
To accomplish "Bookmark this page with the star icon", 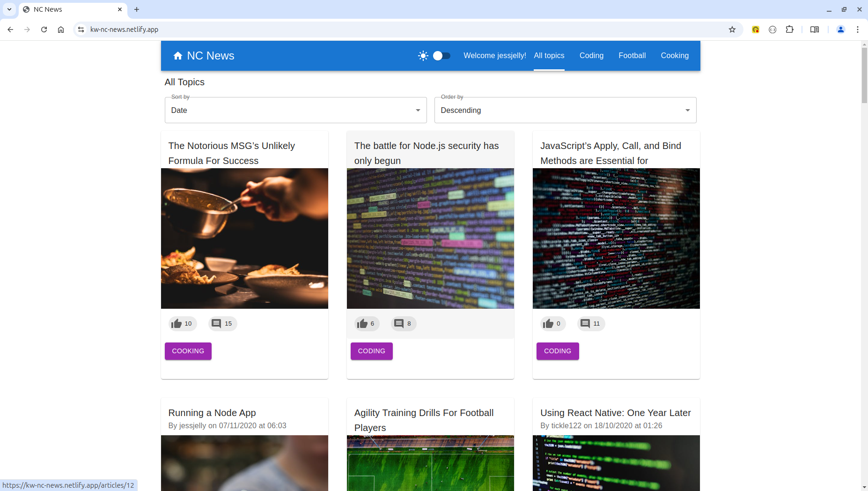I will (732, 30).
